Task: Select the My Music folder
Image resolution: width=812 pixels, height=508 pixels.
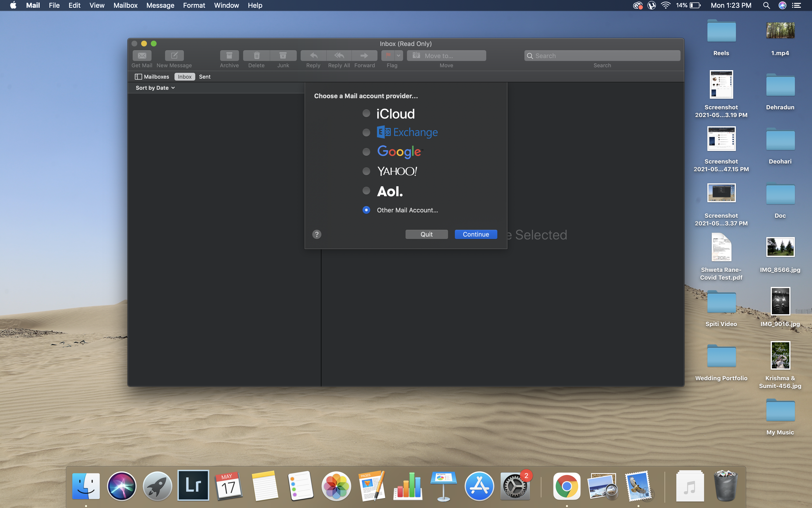Action: pyautogui.click(x=780, y=410)
